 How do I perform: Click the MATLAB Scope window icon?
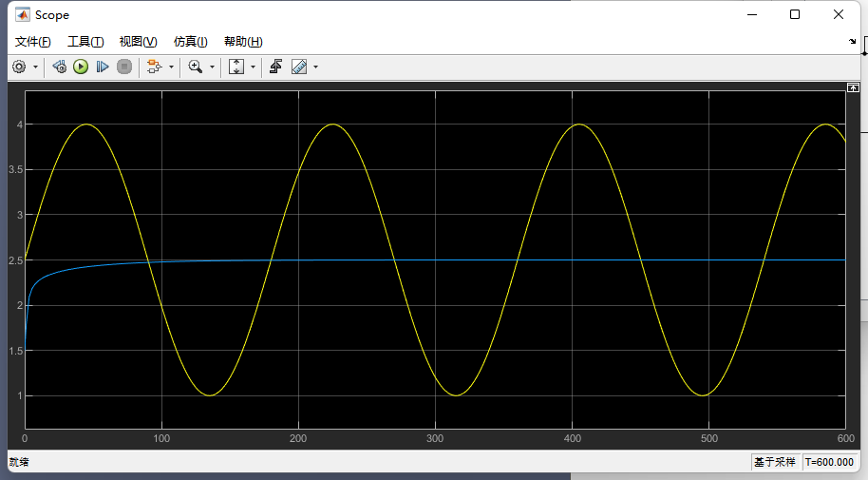tap(23, 14)
